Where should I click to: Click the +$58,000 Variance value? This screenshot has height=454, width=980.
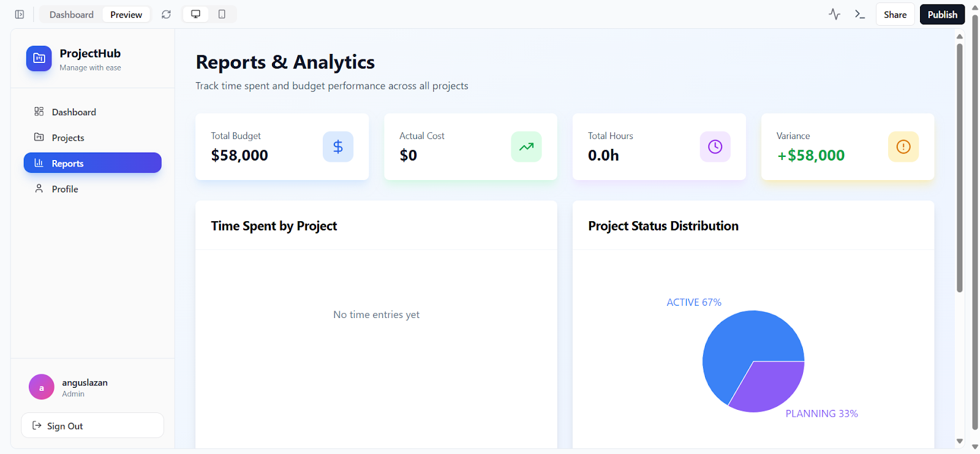pos(811,156)
